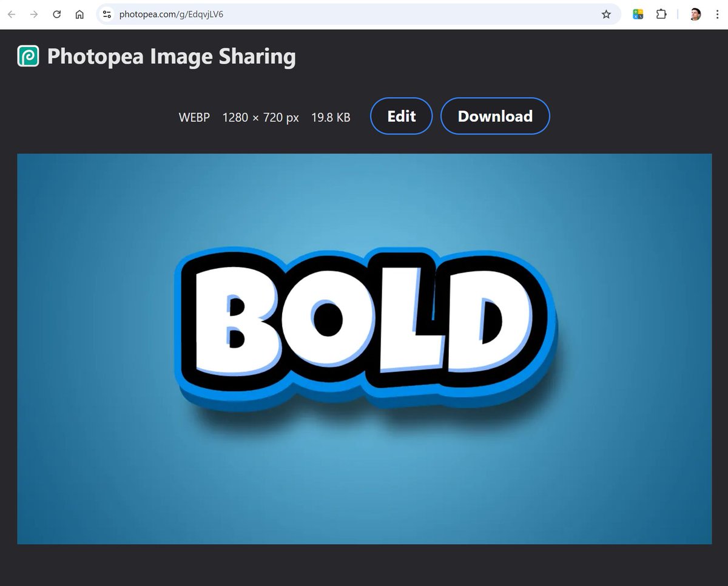Toggle the bookmark star for this page
Screen dimensions: 728x586
[x=606, y=13]
